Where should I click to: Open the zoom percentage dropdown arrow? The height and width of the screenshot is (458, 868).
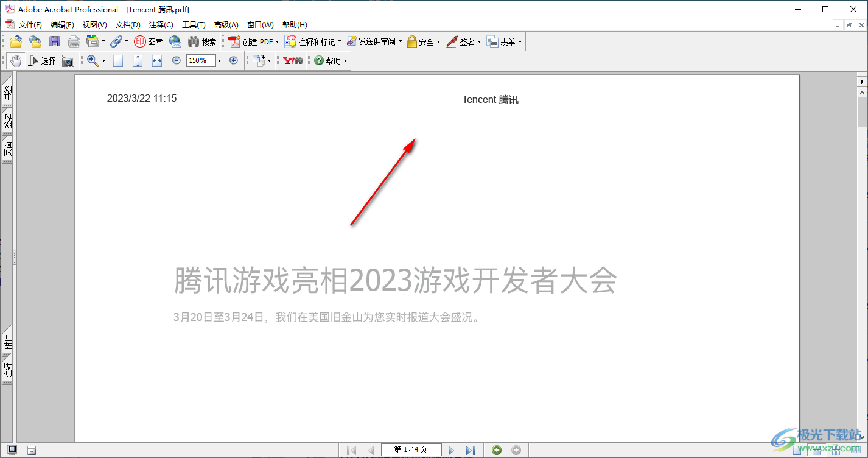coord(220,60)
